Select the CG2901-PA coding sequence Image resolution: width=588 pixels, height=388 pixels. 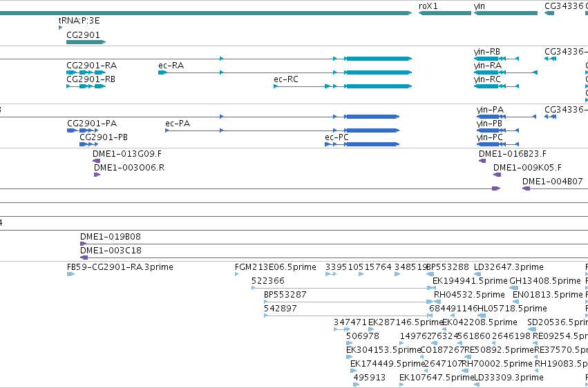(82, 130)
